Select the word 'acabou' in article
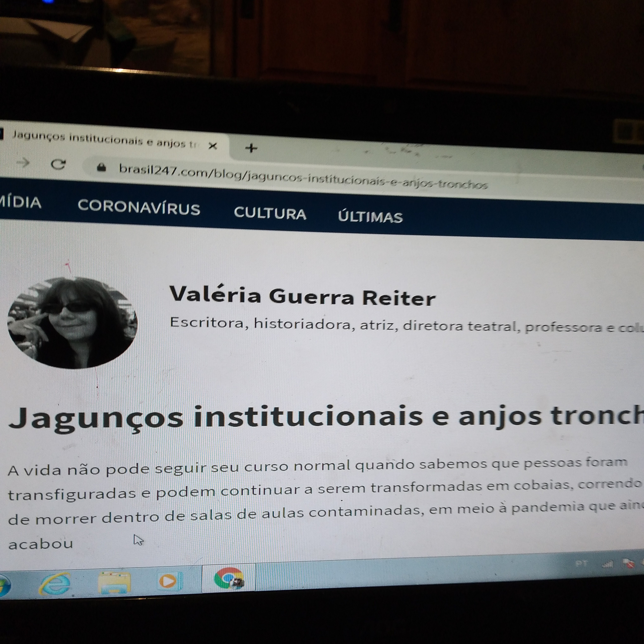 40,544
